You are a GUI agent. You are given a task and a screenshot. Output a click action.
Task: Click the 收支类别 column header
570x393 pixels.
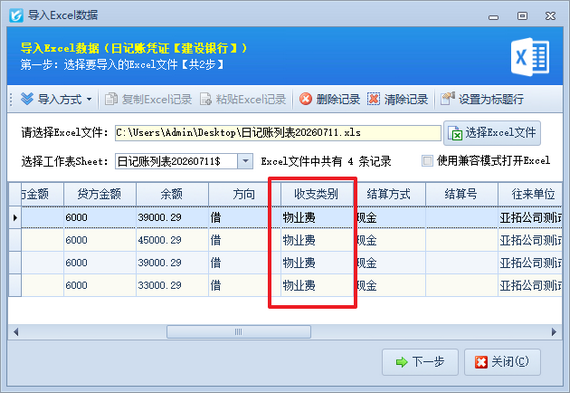tap(317, 194)
